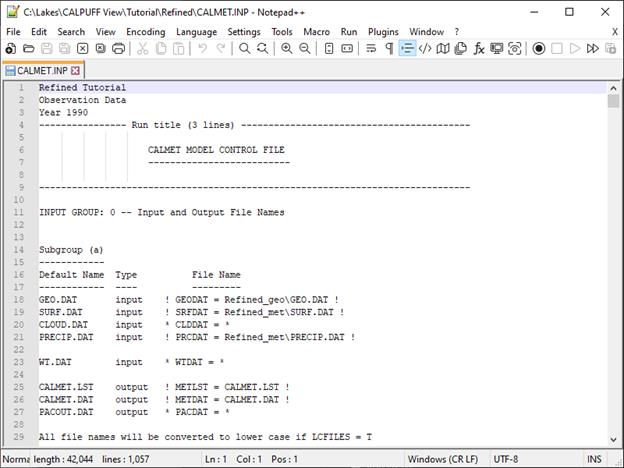Start macro recording with the record icon
The width and height of the screenshot is (624, 468).
(539, 48)
